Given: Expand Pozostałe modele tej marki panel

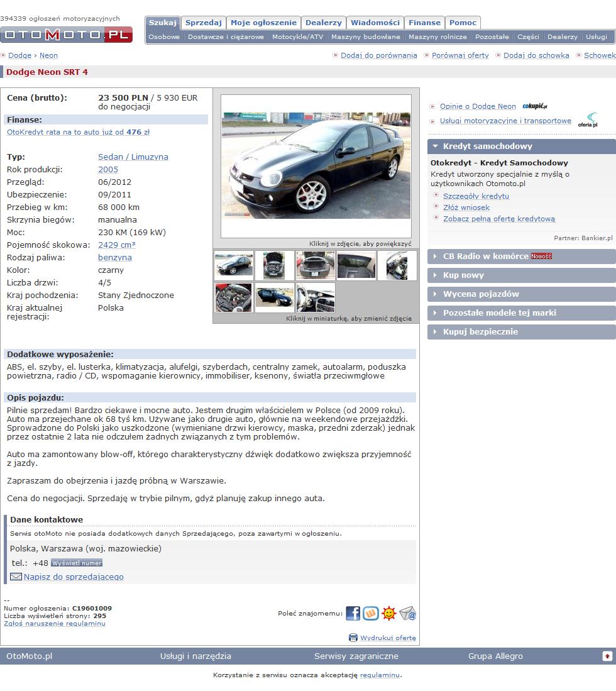Looking at the screenshot, I should tap(522, 313).
